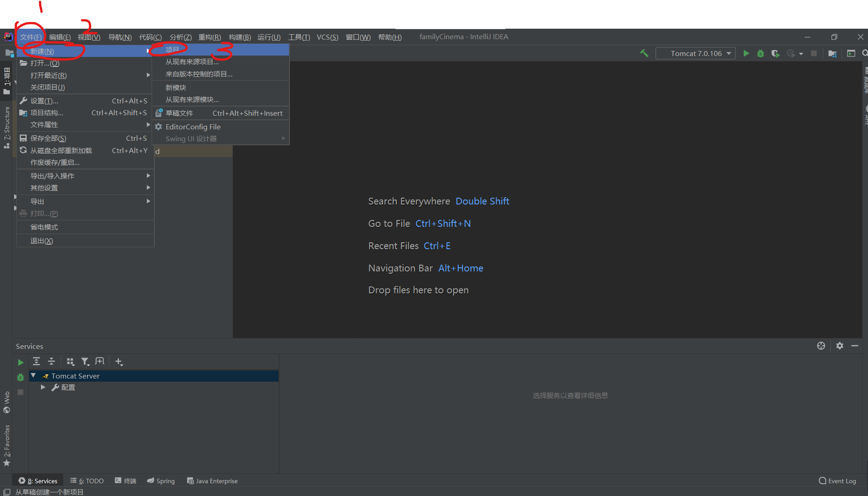Open the 视图 menu
Viewport: 868px width, 496px height.
point(89,37)
